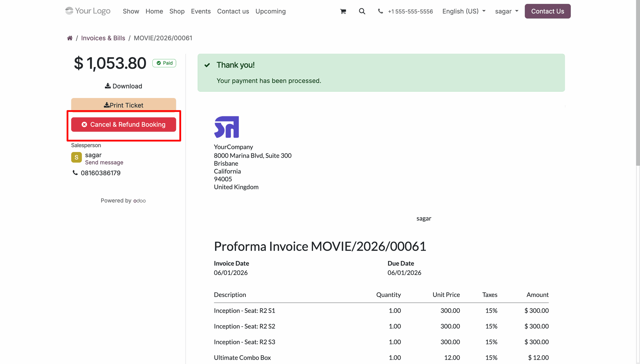This screenshot has height=364, width=640.
Task: Open the English (US) language dropdown
Action: click(x=464, y=11)
